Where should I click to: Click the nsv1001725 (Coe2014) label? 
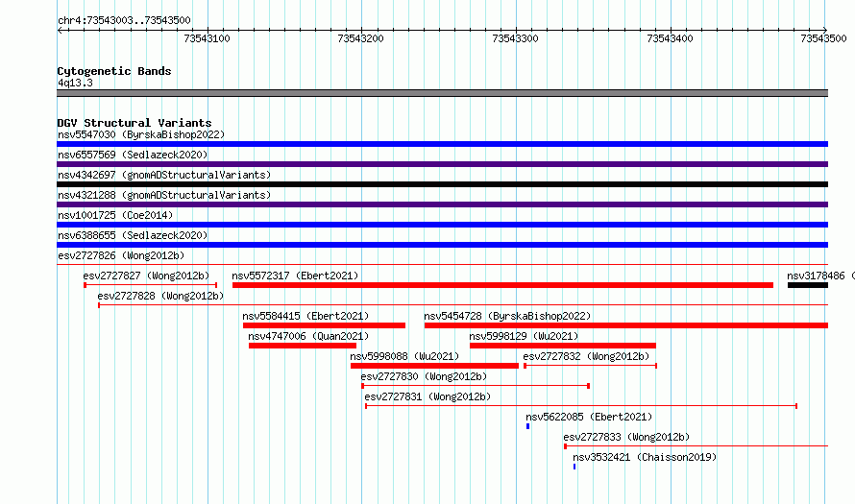(x=115, y=215)
